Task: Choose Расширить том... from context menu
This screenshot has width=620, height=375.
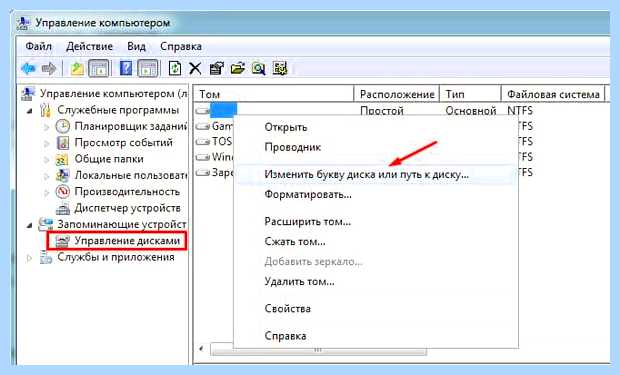Action: [307, 222]
